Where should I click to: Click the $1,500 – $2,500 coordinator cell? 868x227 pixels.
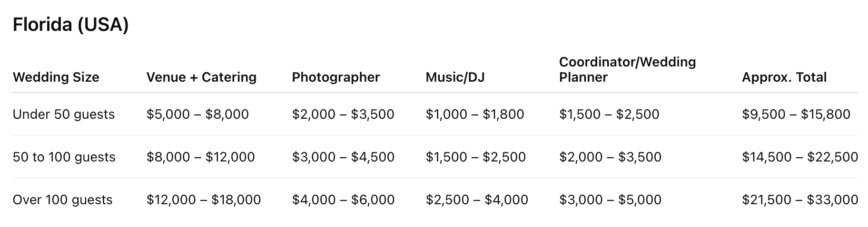pyautogui.click(x=609, y=114)
